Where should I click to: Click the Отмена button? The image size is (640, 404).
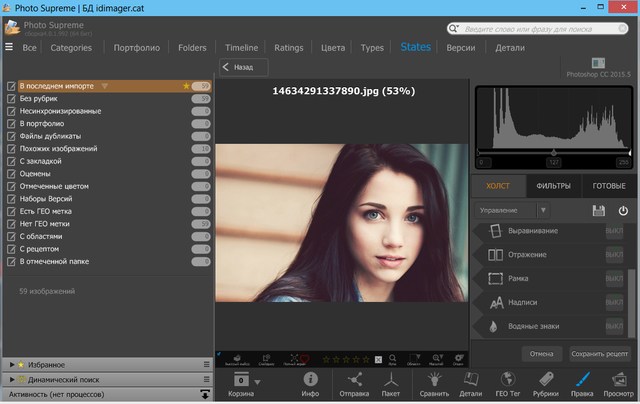(541, 353)
